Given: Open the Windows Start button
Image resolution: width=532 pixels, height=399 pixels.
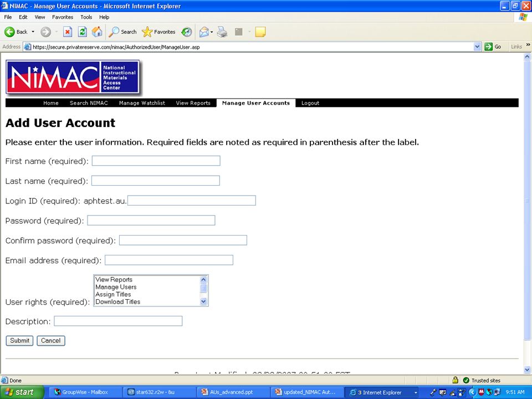Looking at the screenshot, I should coord(22,392).
